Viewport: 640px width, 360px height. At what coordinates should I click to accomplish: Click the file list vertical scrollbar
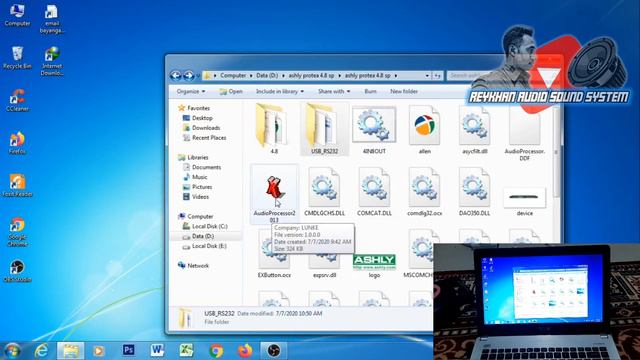[556, 152]
